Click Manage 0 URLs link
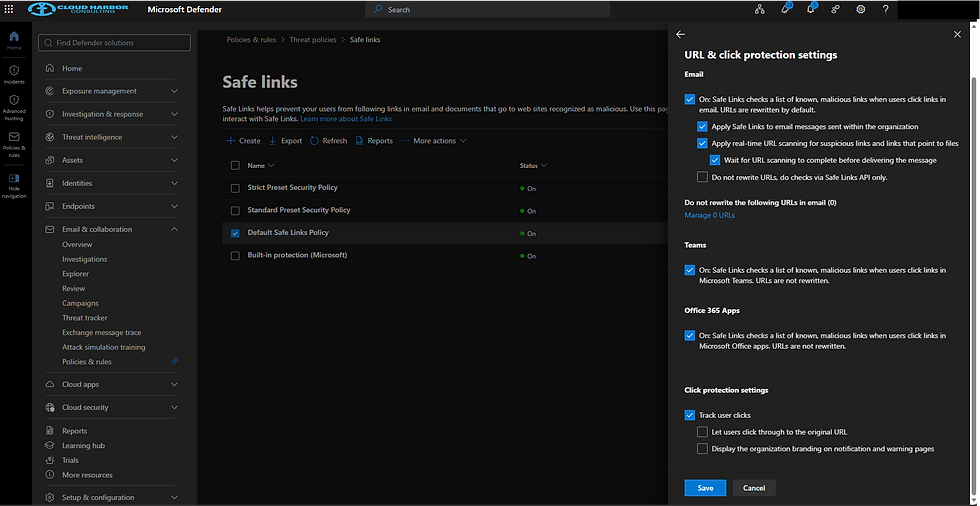This screenshot has height=506, width=980. (x=709, y=215)
